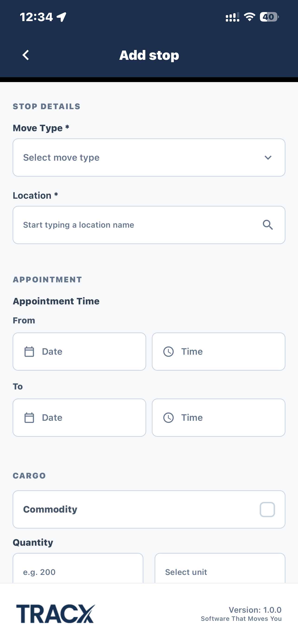Select the To Time field
The height and width of the screenshot is (644, 298).
[218, 418]
